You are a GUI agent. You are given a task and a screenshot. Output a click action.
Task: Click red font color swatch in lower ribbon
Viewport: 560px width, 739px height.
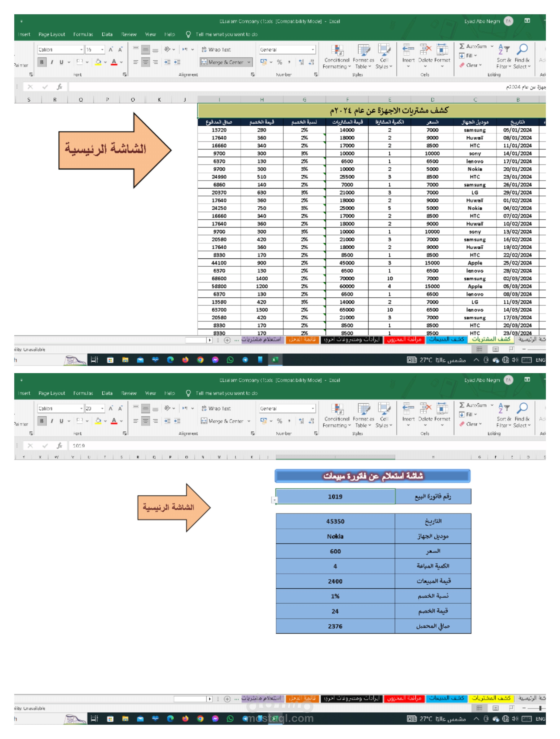pyautogui.click(x=114, y=421)
